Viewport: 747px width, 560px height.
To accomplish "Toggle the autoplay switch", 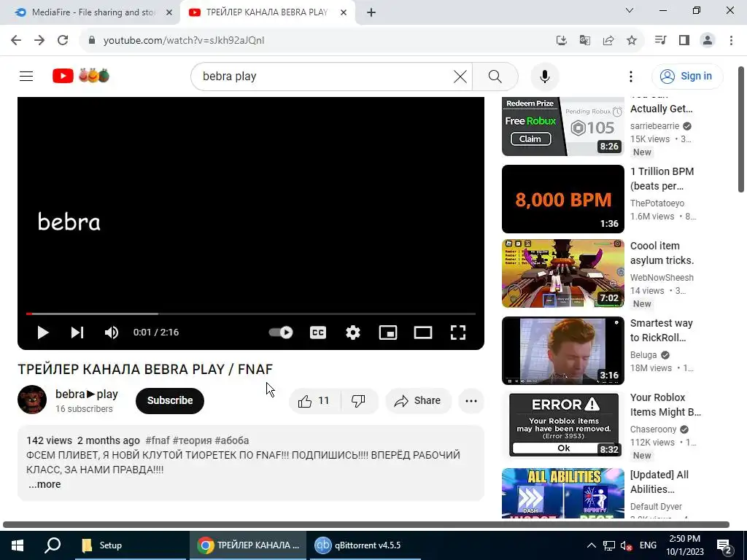I will (281, 332).
